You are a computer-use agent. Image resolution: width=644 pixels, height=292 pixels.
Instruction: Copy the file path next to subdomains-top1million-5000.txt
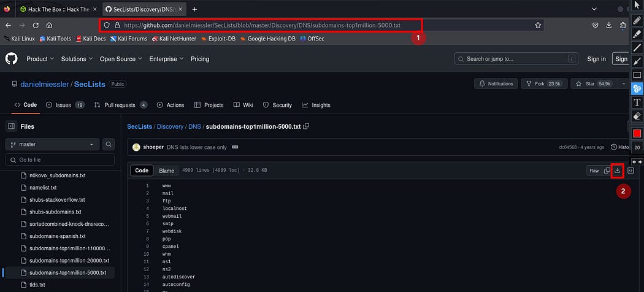coord(306,126)
